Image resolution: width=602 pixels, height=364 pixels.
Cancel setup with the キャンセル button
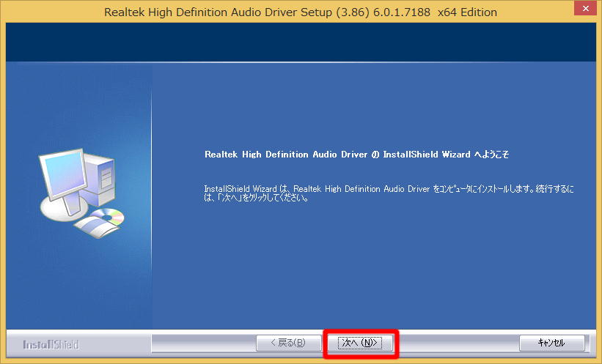pyautogui.click(x=551, y=343)
